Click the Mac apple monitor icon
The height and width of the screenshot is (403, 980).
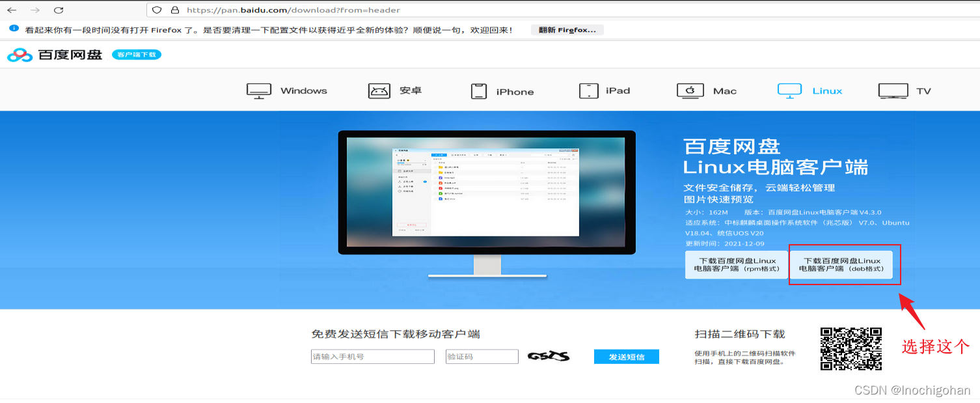tap(690, 91)
